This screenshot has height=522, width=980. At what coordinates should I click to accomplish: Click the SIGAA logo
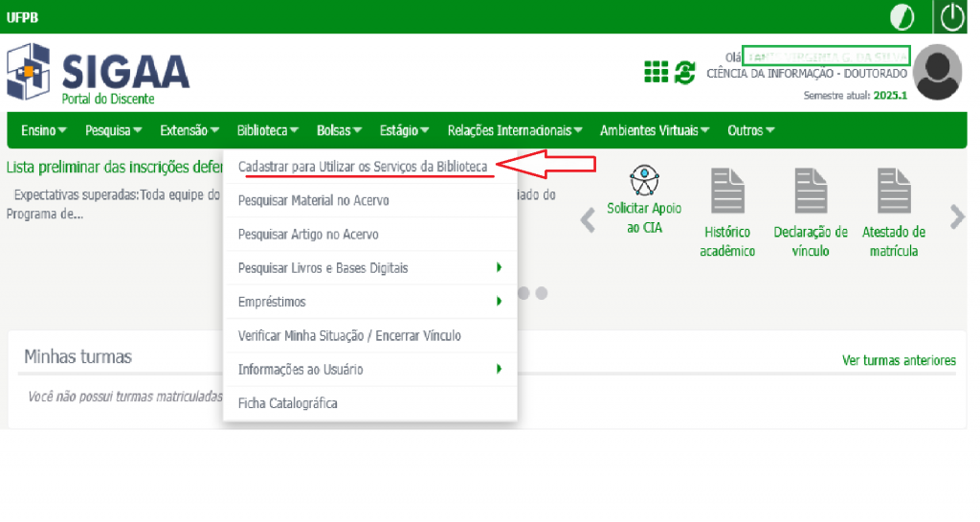99,73
